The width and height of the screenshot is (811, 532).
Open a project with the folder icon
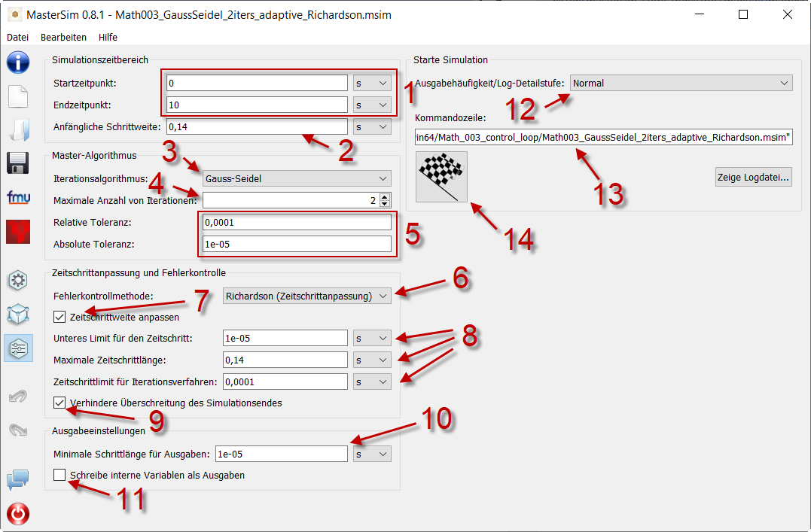click(20, 129)
